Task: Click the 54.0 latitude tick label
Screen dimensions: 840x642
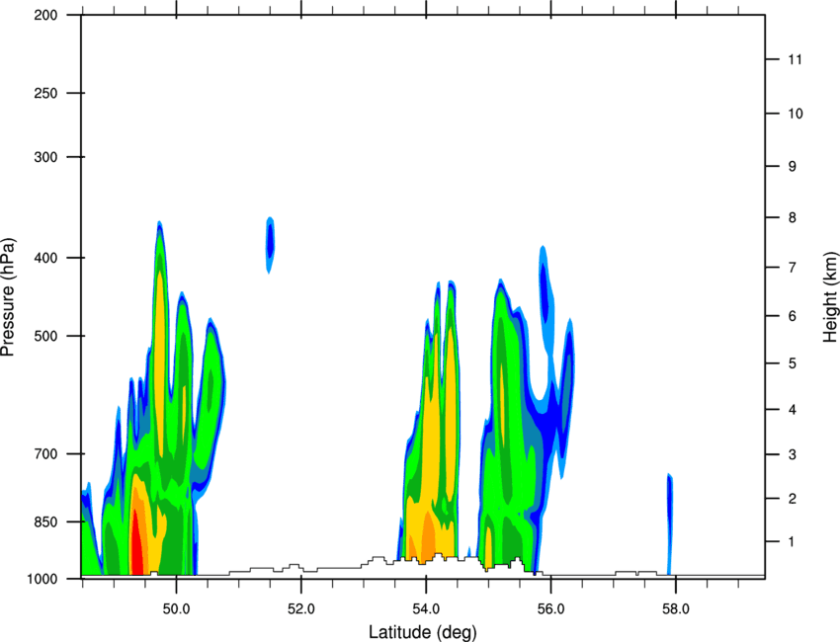Action: (426, 609)
